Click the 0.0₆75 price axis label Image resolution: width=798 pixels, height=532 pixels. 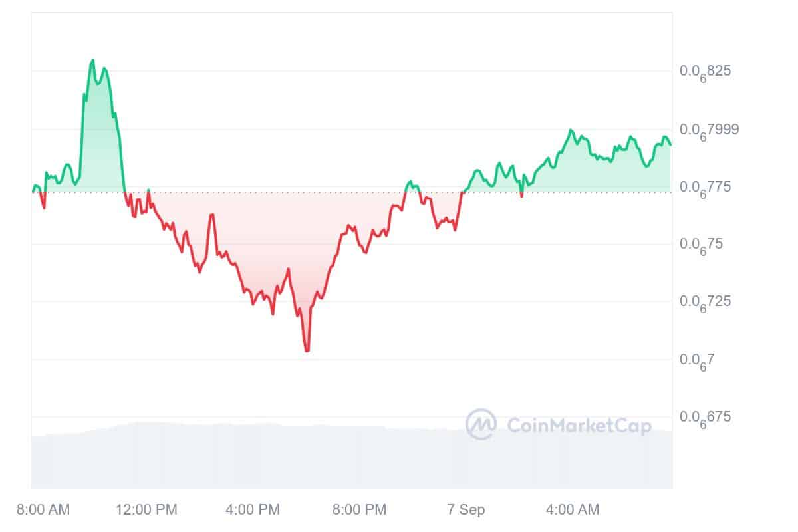[702, 244]
